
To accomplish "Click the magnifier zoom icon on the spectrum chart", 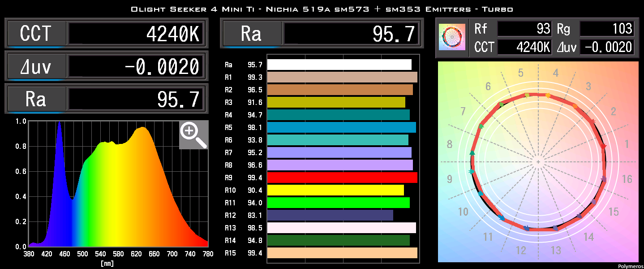I will pos(193,135).
